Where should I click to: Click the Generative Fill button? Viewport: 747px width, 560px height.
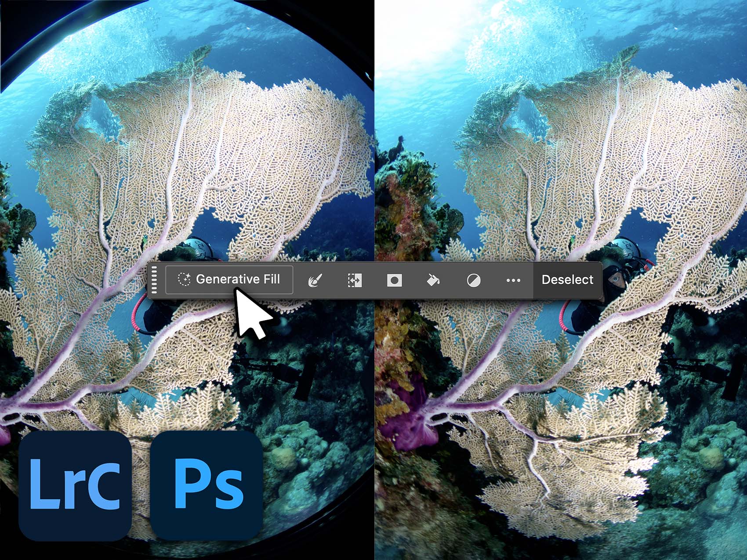(x=229, y=280)
